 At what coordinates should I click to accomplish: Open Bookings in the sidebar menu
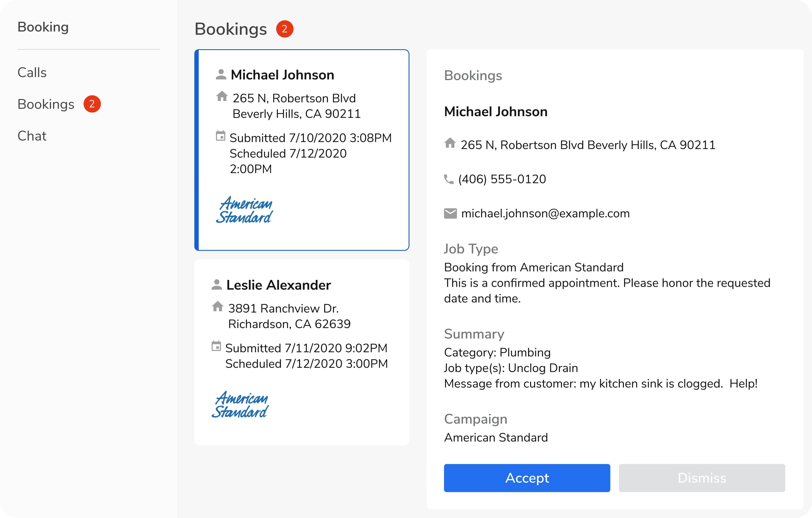46,104
